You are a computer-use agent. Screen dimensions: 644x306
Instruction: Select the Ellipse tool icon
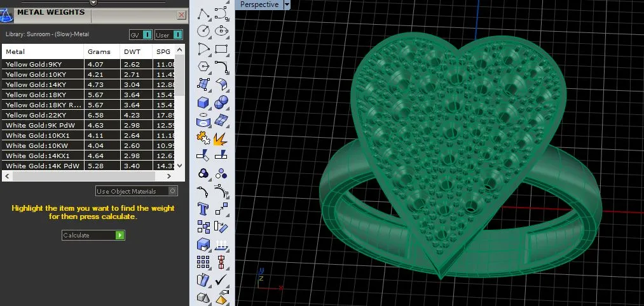coord(221,30)
